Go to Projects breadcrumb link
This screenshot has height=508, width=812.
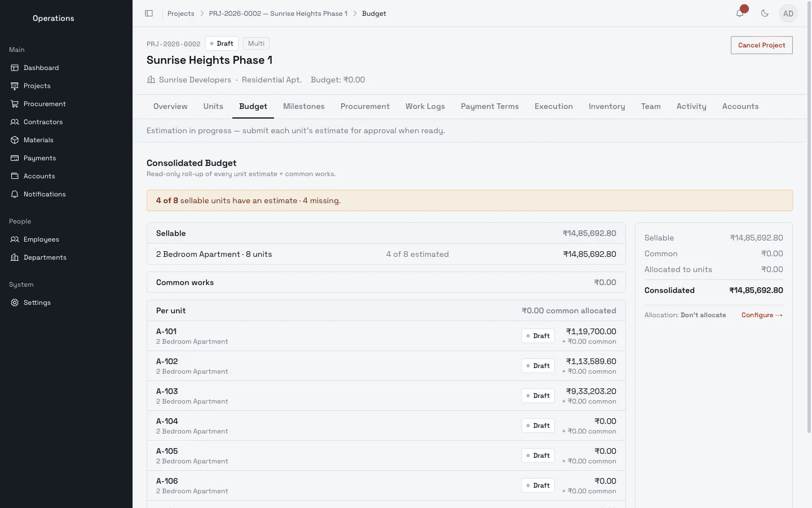(x=181, y=14)
